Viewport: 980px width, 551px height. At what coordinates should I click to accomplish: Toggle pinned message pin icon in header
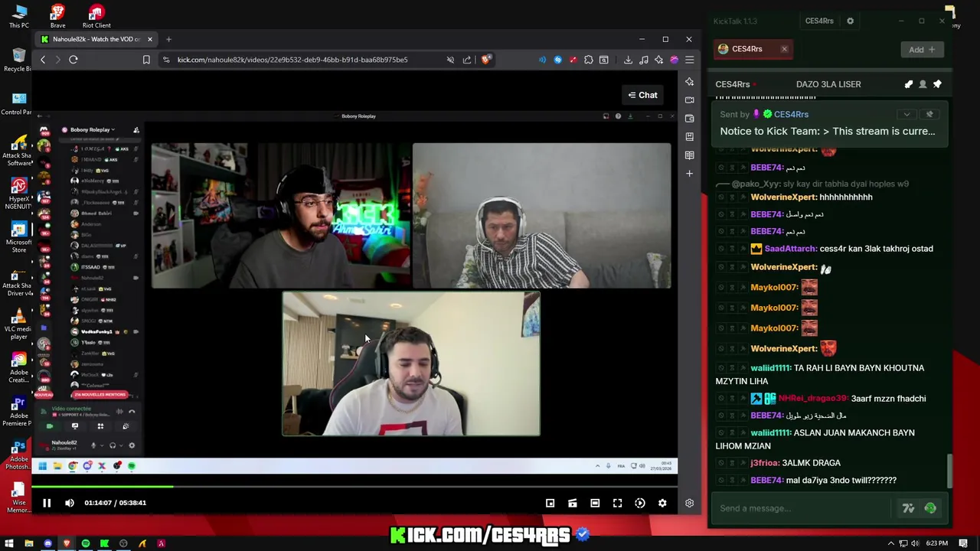937,84
